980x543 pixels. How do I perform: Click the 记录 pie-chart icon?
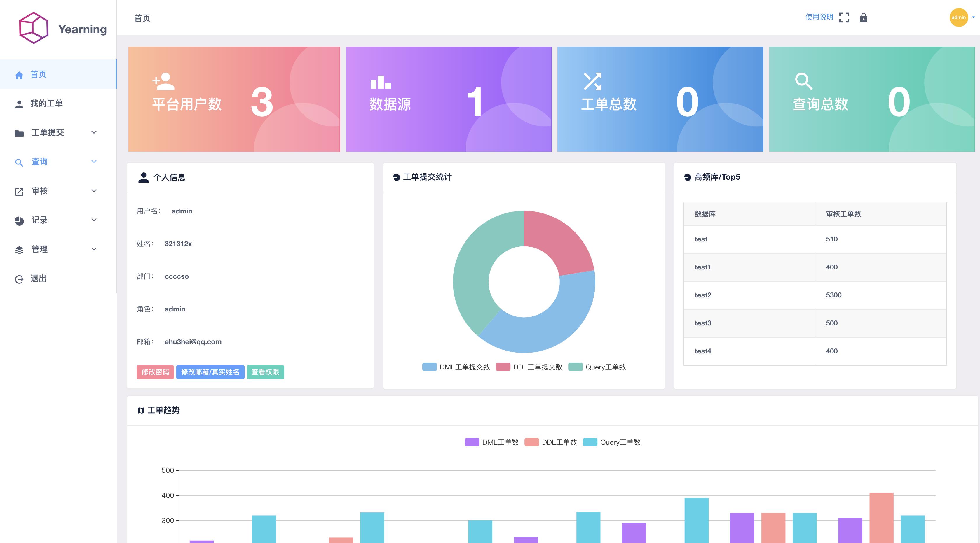[19, 220]
